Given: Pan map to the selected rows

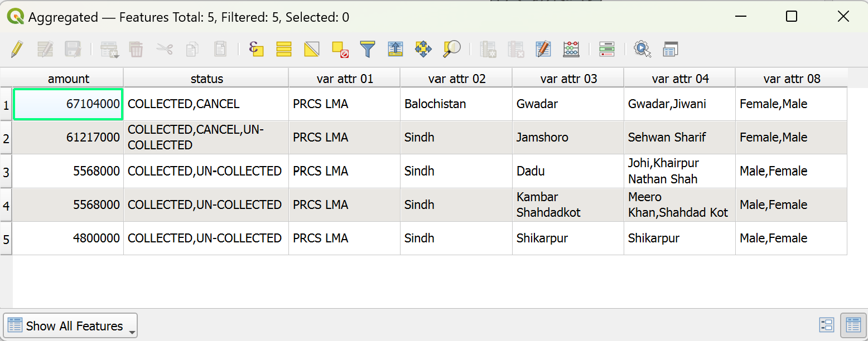Looking at the screenshot, I should [423, 49].
